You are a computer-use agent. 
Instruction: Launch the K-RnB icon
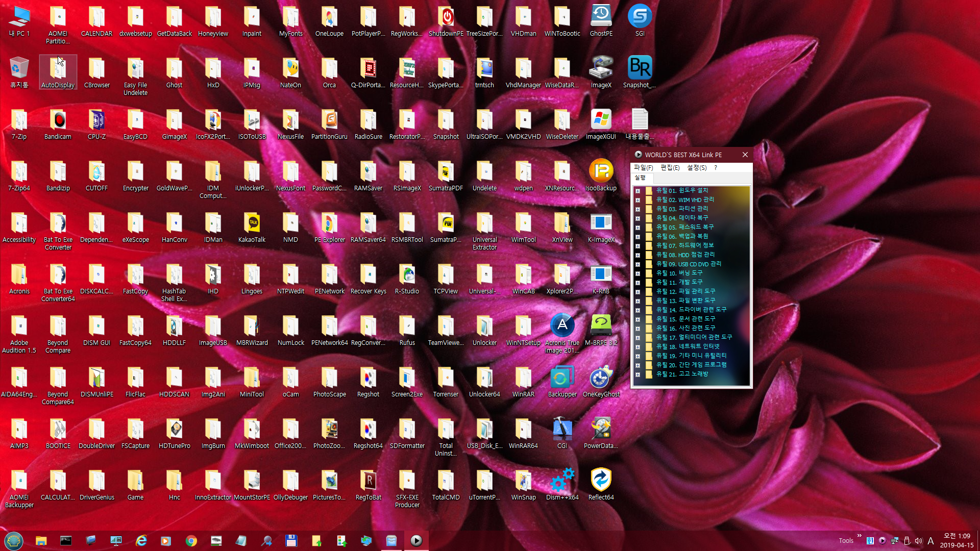(x=601, y=279)
